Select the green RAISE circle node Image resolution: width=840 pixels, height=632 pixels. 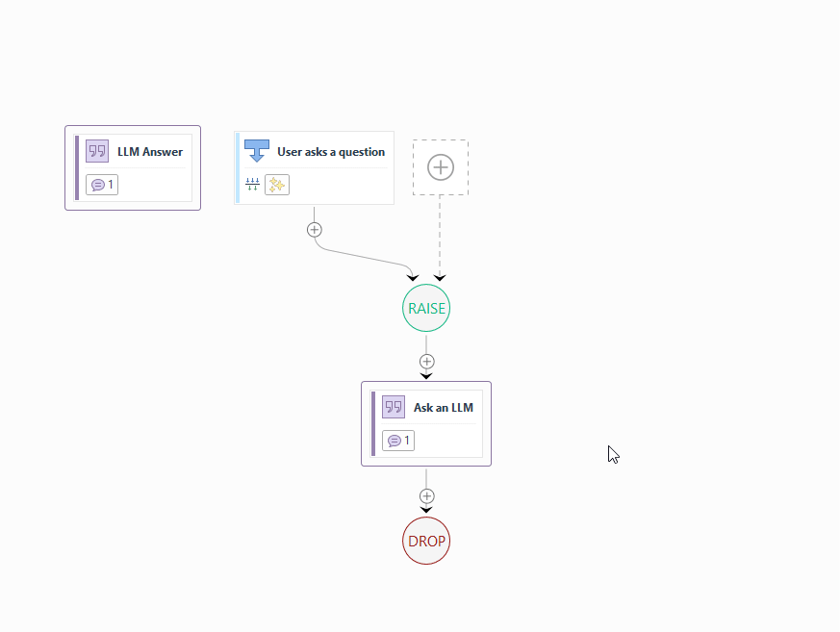pos(426,309)
